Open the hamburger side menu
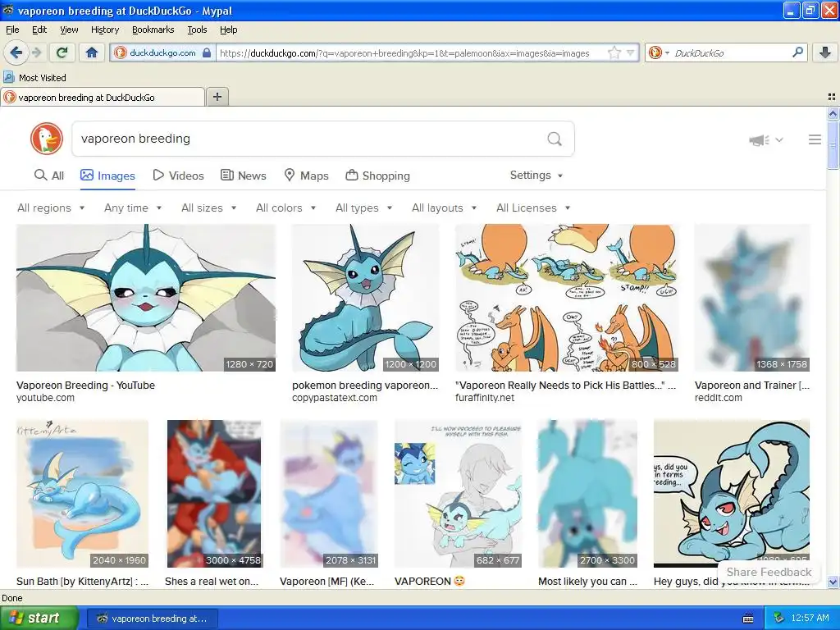The width and height of the screenshot is (840, 630). pyautogui.click(x=815, y=139)
